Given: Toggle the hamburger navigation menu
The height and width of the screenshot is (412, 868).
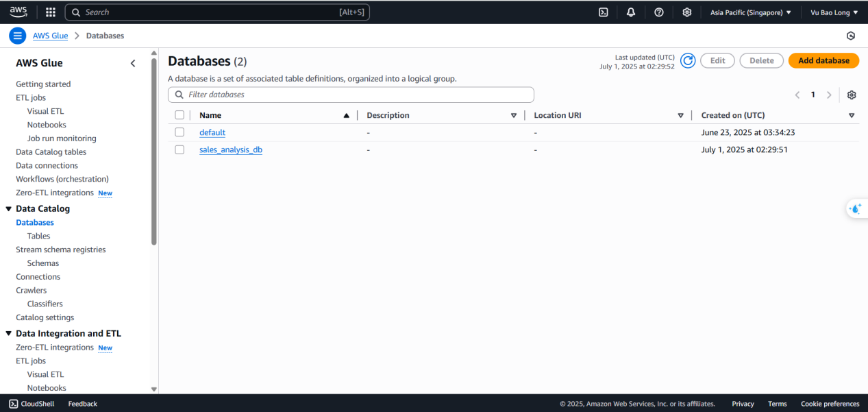Looking at the screenshot, I should (17, 36).
